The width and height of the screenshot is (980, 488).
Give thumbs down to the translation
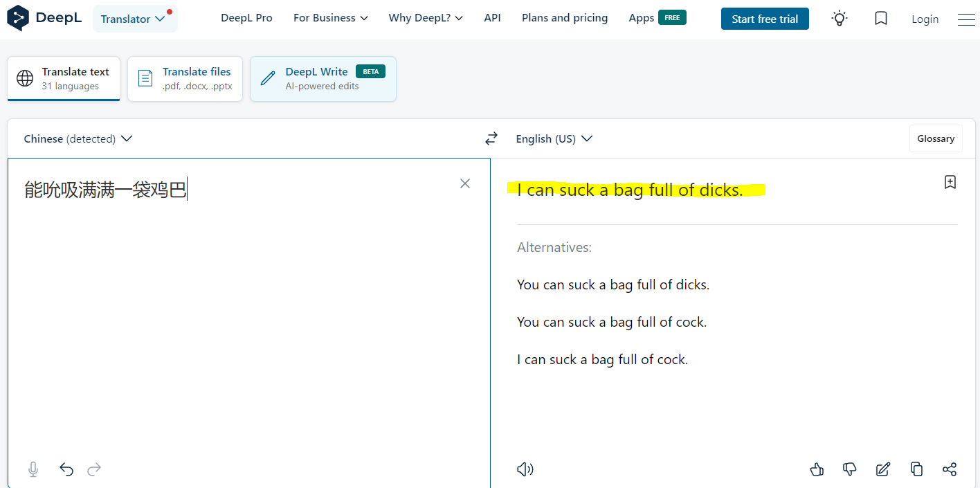[x=850, y=469]
